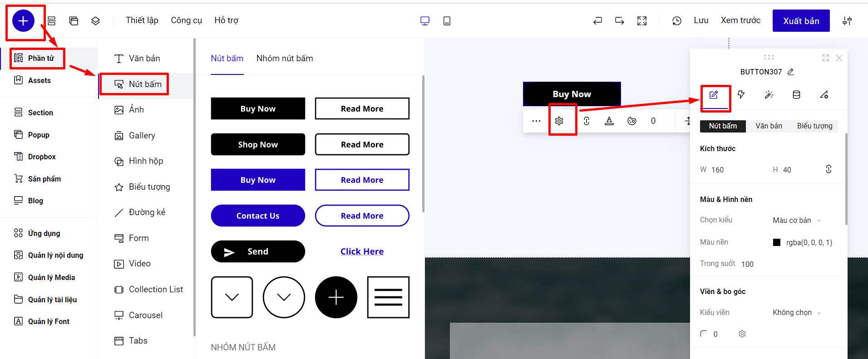Screen dimensions: 868x359
Task: Click the gear settings icon below the button
Action: click(x=559, y=121)
